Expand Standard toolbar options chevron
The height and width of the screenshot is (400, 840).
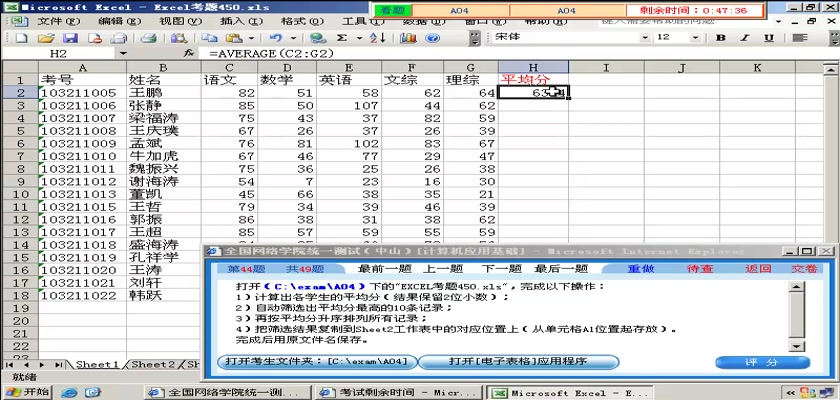[475, 38]
